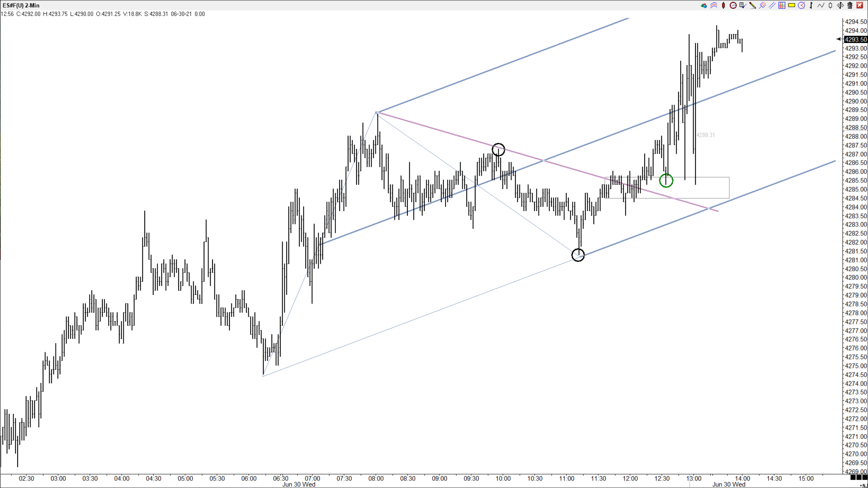Toggle the grid lines icon
868x488 pixels.
pyautogui.click(x=782, y=5)
